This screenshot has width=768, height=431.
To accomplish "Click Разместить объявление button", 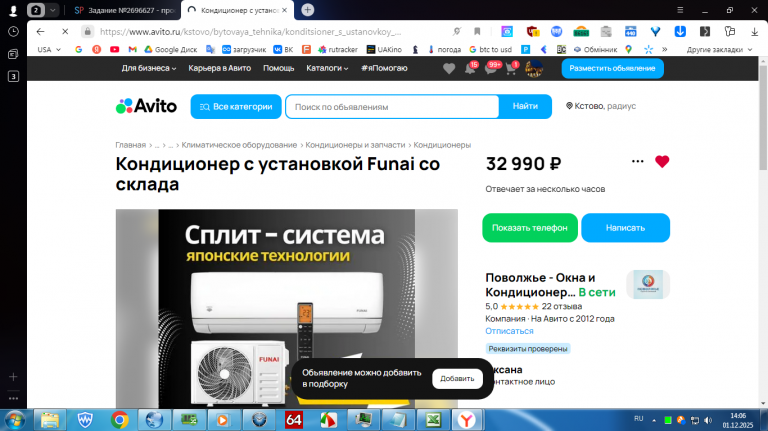I will [612, 69].
